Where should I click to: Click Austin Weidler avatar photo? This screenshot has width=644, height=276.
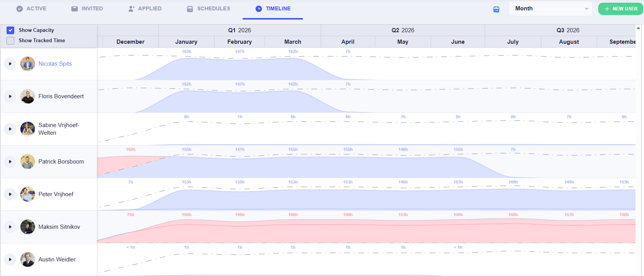click(x=28, y=259)
